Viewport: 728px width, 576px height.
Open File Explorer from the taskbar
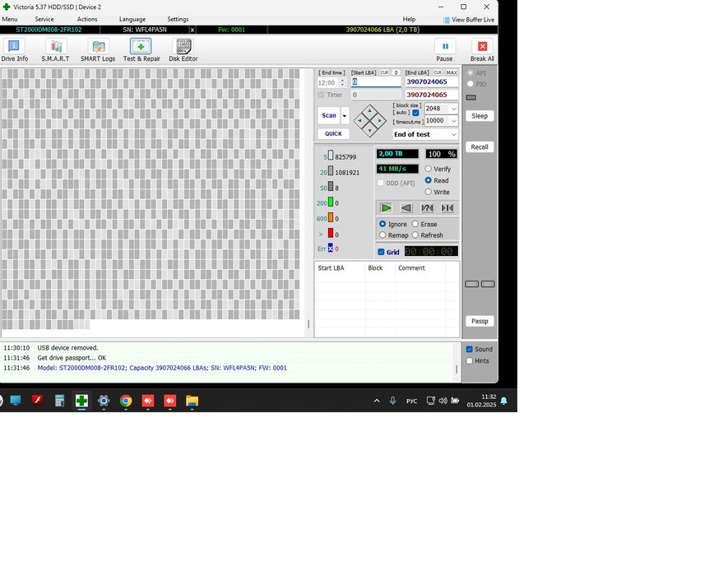pos(192,401)
